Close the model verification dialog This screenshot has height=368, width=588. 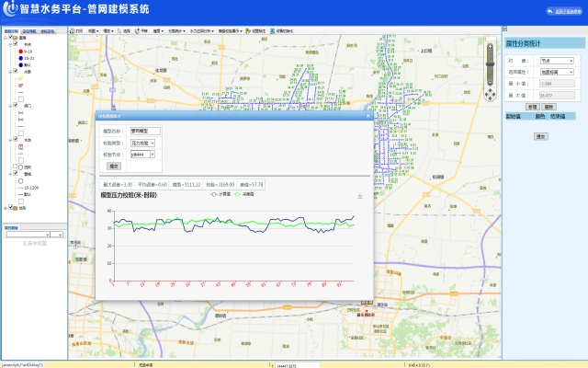[x=367, y=116]
